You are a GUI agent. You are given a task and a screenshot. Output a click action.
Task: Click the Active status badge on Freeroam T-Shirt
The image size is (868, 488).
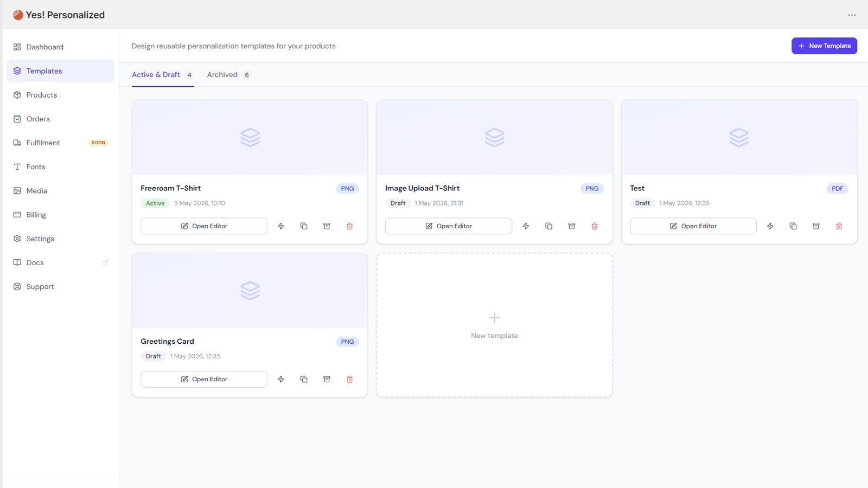tap(155, 203)
